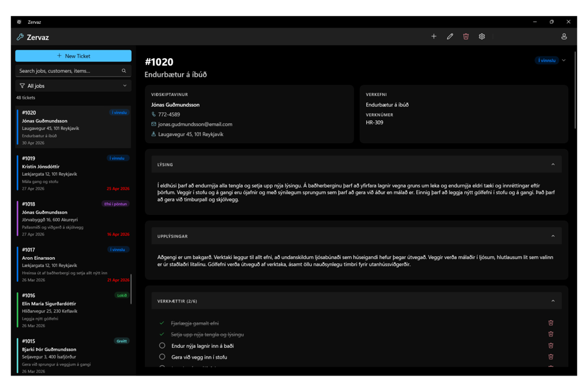Click the 'Efni í pöntun' badge on ticket #1018

point(116,204)
